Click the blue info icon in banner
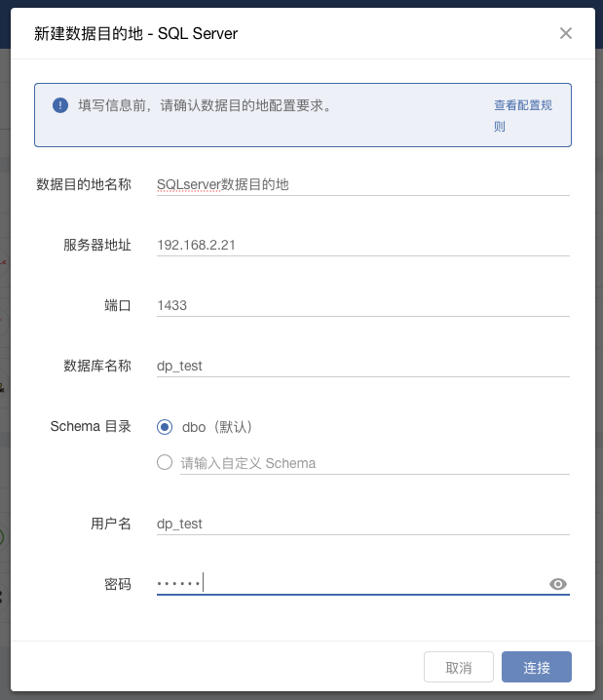603x700 pixels. point(60,105)
